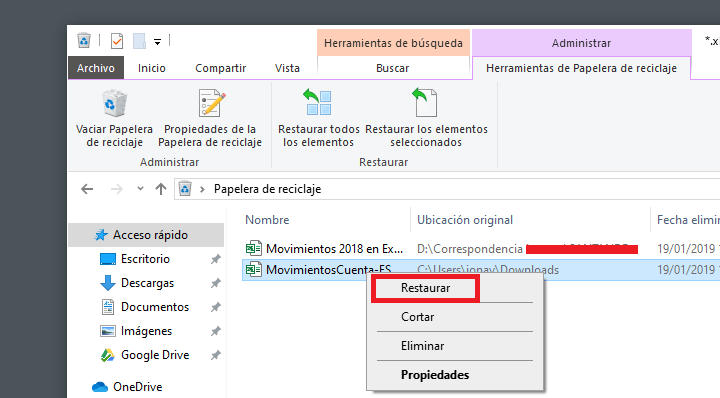Viewport: 720px width, 398px height.
Task: Click Restaurar los elementos seleccionados
Action: pyautogui.click(x=426, y=118)
